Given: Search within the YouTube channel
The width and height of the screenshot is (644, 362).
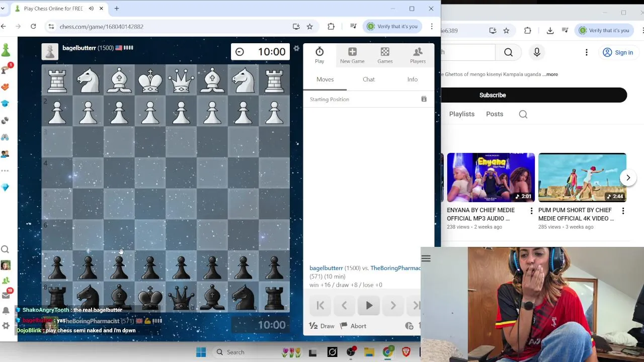Looking at the screenshot, I should click(x=523, y=114).
